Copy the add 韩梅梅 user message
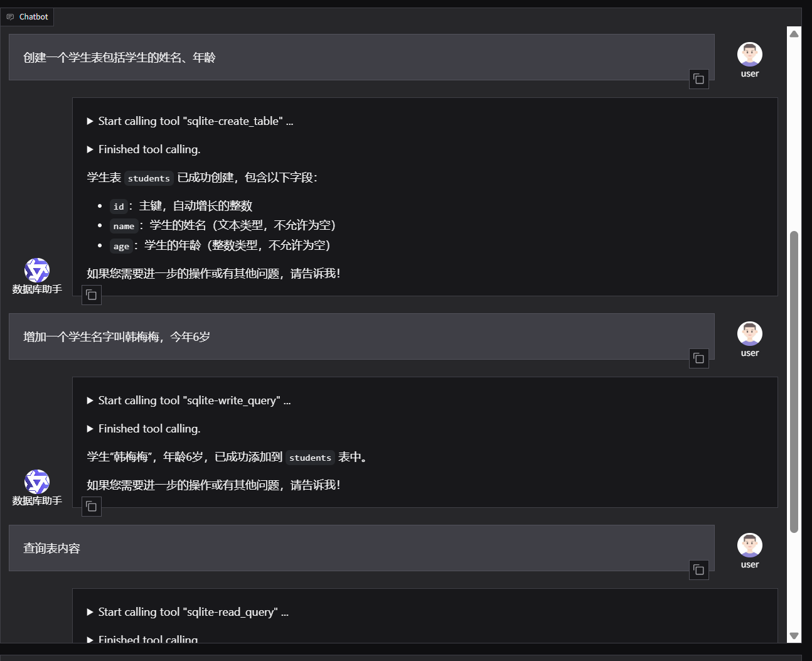Screen dimensions: 812x661 coord(698,358)
